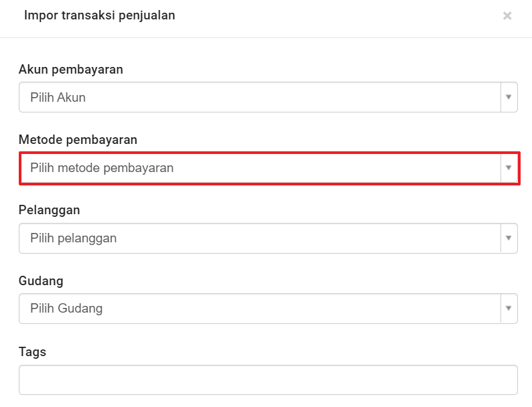This screenshot has width=532, height=407.
Task: Click the 'Pilih Gudang' placeholder text
Action: [66, 309]
